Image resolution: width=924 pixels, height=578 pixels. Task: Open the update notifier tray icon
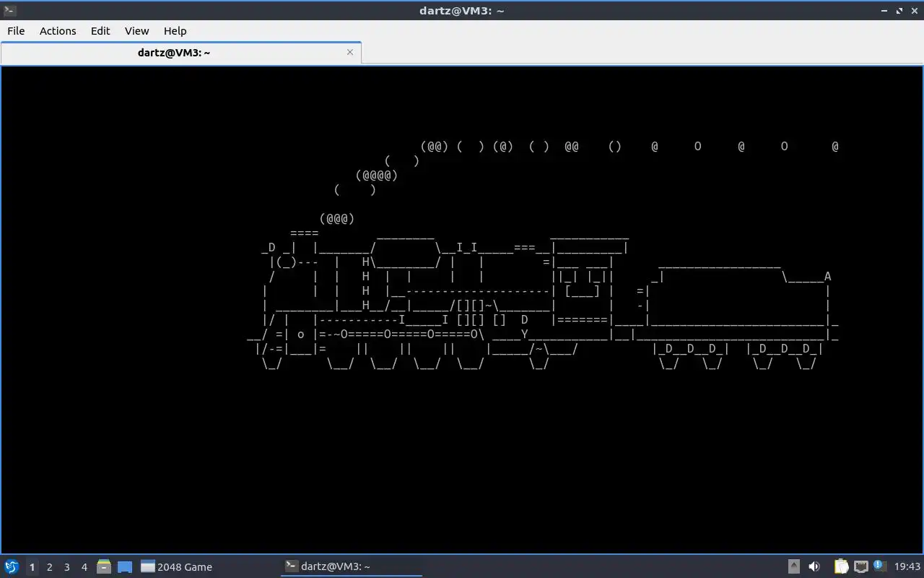pos(879,566)
